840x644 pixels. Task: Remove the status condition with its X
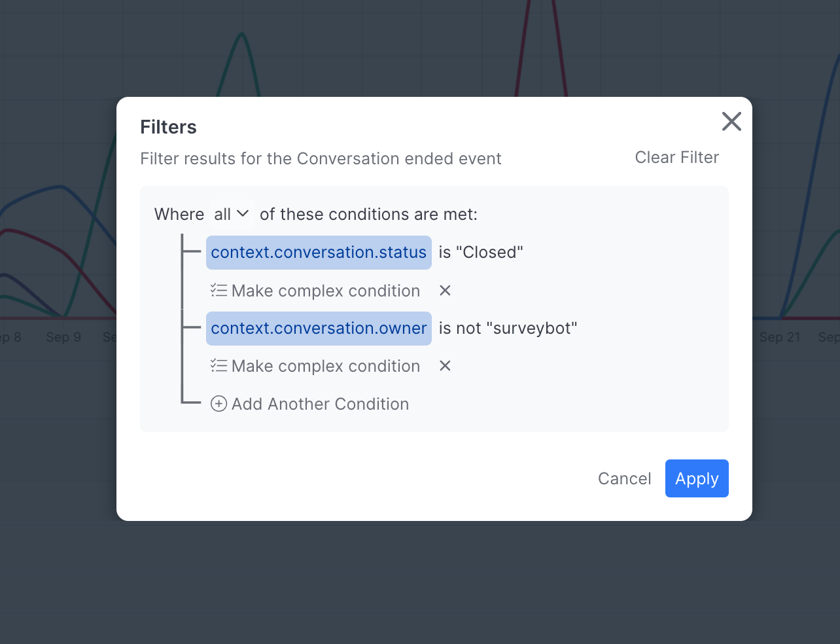tap(445, 291)
